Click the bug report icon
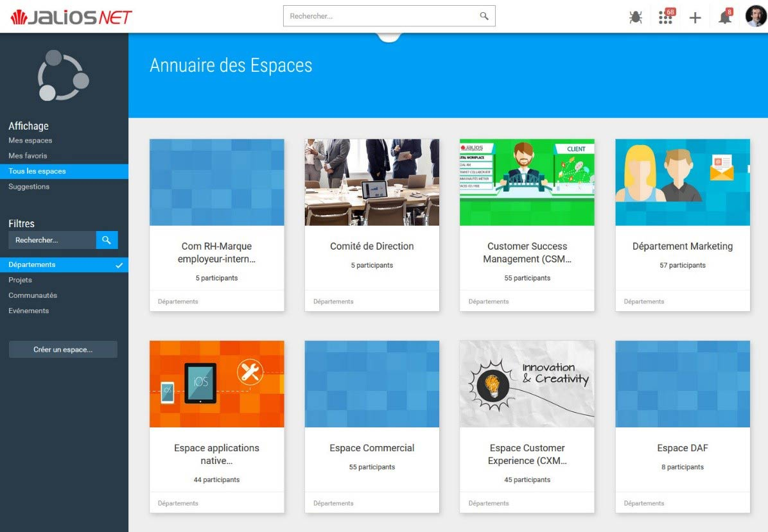The width and height of the screenshot is (768, 532). pos(636,17)
